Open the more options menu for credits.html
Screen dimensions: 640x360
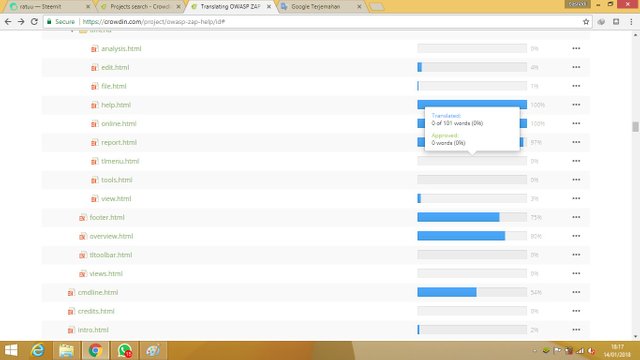point(576,311)
